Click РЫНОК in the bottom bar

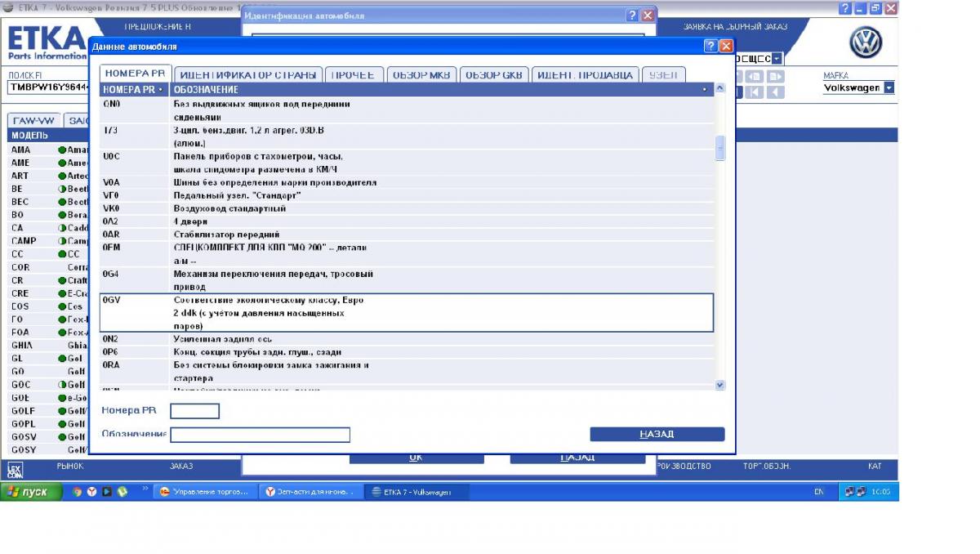70,467
